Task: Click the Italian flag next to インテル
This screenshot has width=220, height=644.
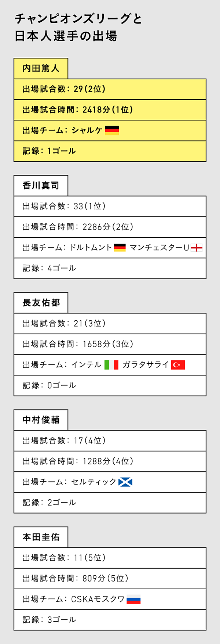Action: [x=111, y=365]
